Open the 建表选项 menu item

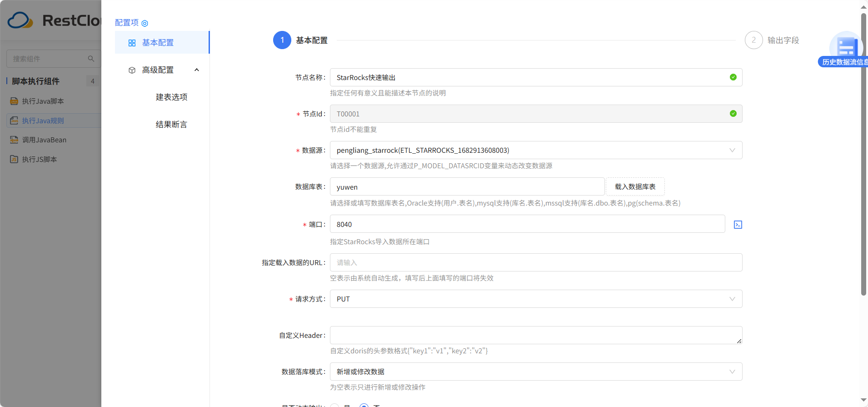(171, 97)
